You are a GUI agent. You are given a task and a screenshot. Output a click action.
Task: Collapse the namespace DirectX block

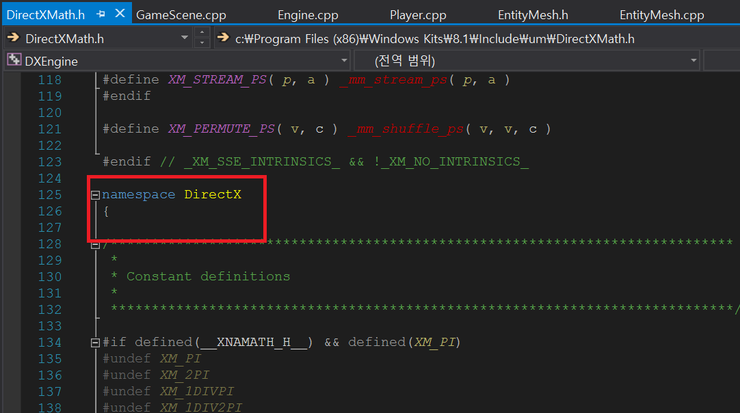point(95,195)
